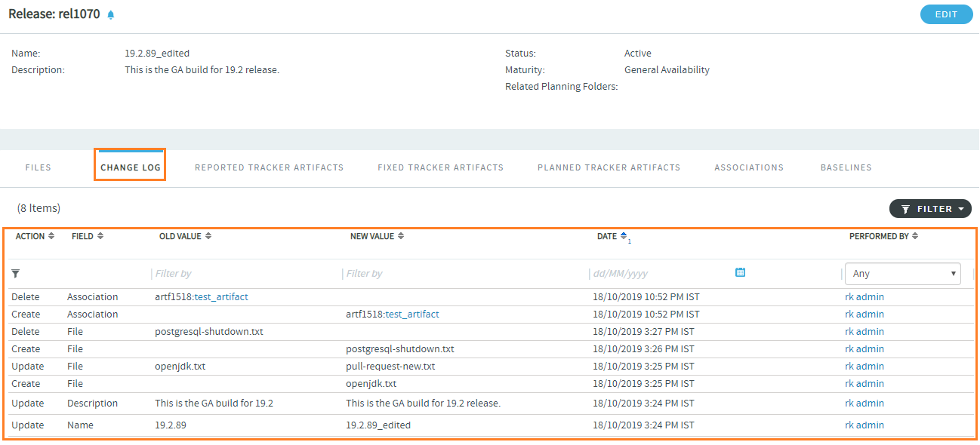
Task: Select 'pull-request-new.txt' cell
Action: [x=390, y=366]
